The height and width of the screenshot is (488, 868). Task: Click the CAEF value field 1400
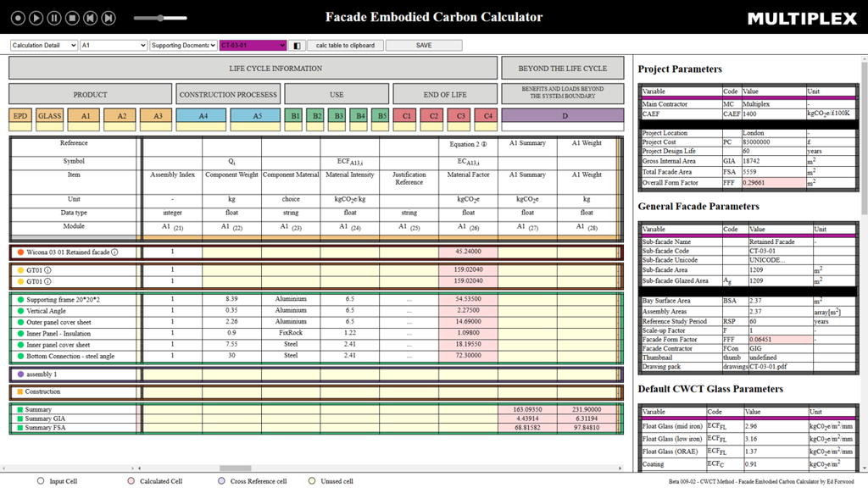(773, 114)
